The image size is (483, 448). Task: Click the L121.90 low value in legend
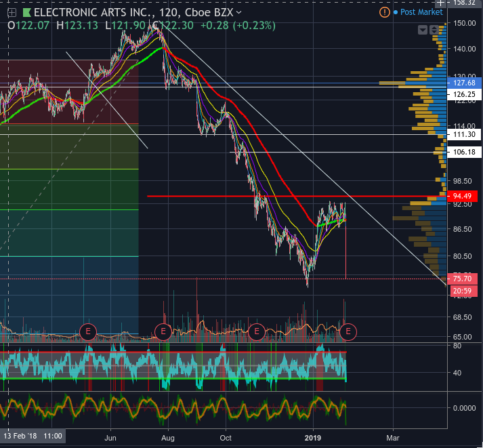(125, 25)
